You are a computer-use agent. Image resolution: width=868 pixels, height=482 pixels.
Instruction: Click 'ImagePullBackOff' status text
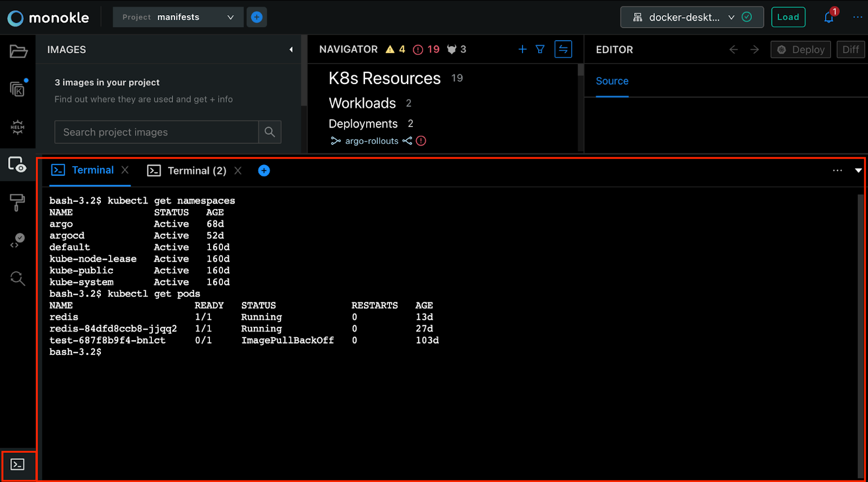[x=288, y=340]
